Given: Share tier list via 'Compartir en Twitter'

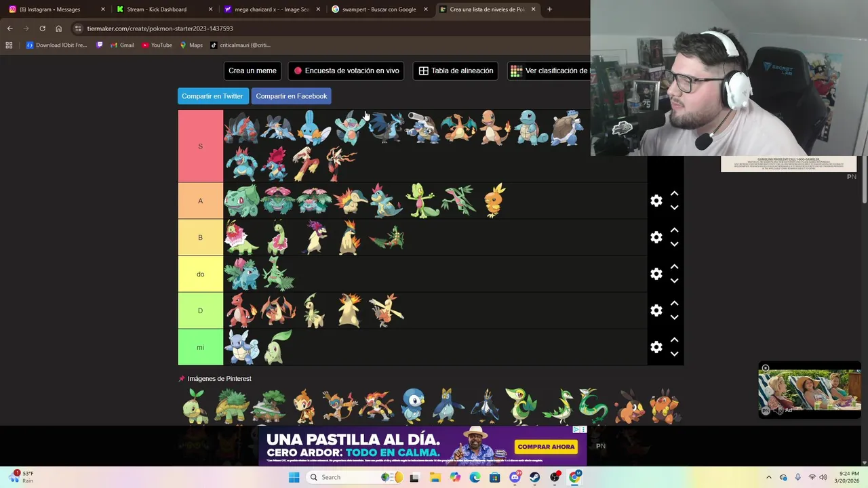Looking at the screenshot, I should click(x=212, y=96).
